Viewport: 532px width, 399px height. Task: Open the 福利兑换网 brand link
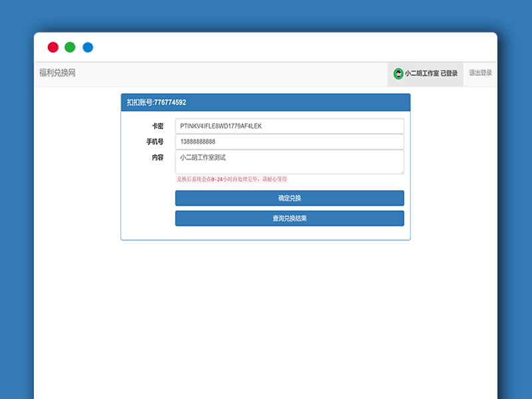click(x=57, y=73)
